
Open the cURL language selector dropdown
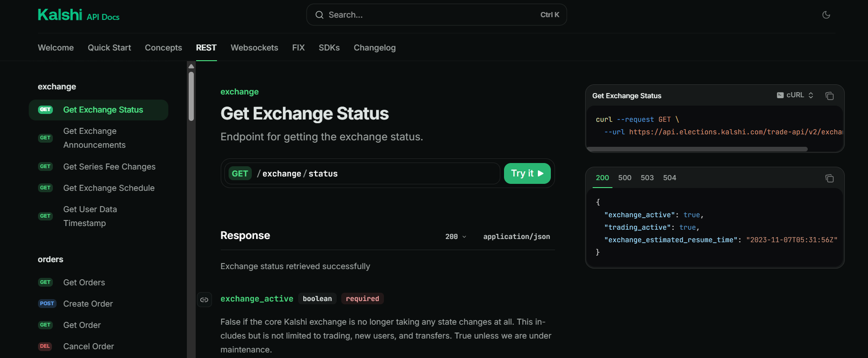(x=795, y=95)
